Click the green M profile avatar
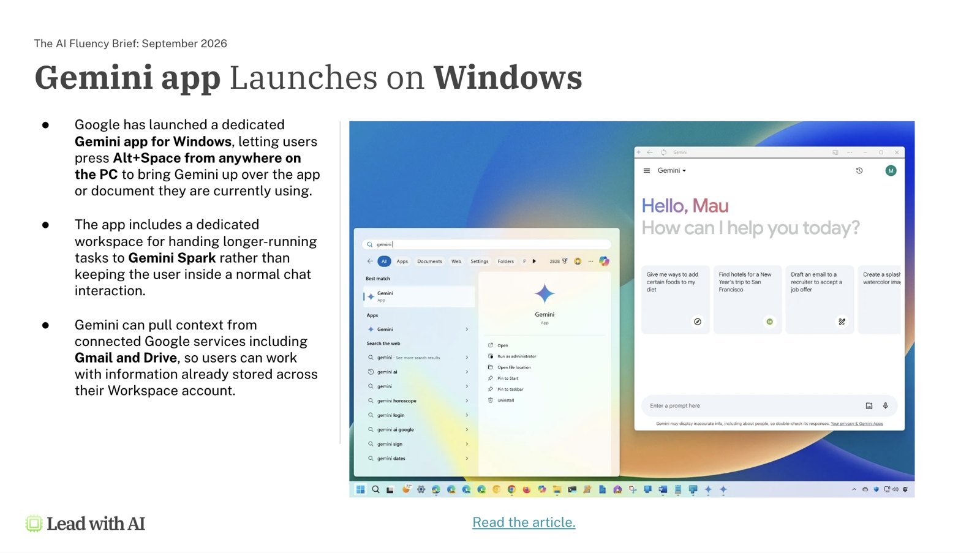980x553 pixels. (x=891, y=171)
